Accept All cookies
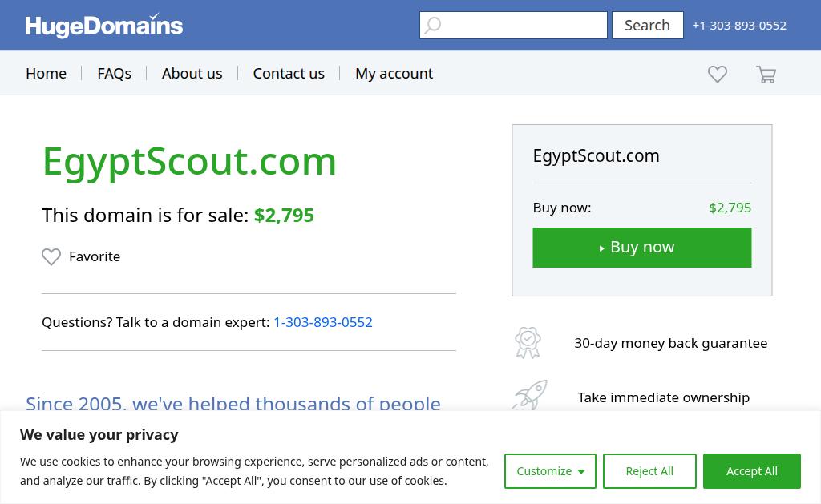The image size is (821, 504). click(752, 471)
